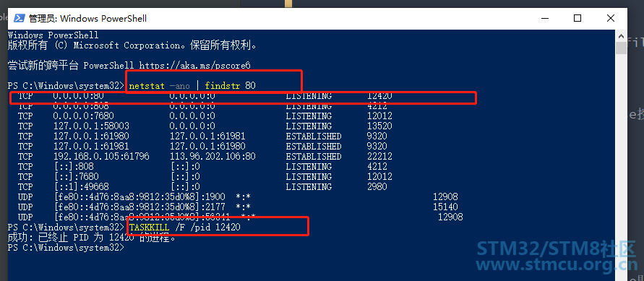Click the 成功: 已终止 PID result line
This screenshot has width=644, height=281.
click(x=92, y=238)
